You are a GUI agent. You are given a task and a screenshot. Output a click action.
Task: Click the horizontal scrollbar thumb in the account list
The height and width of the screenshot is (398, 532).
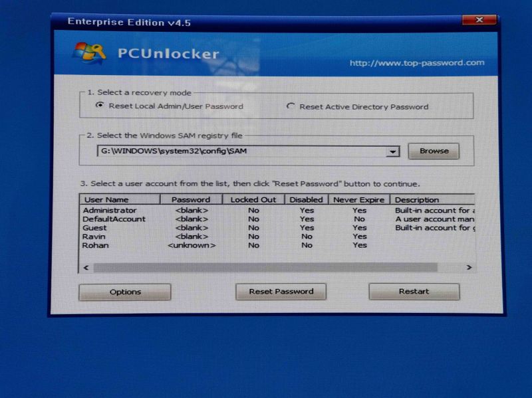[265, 268]
